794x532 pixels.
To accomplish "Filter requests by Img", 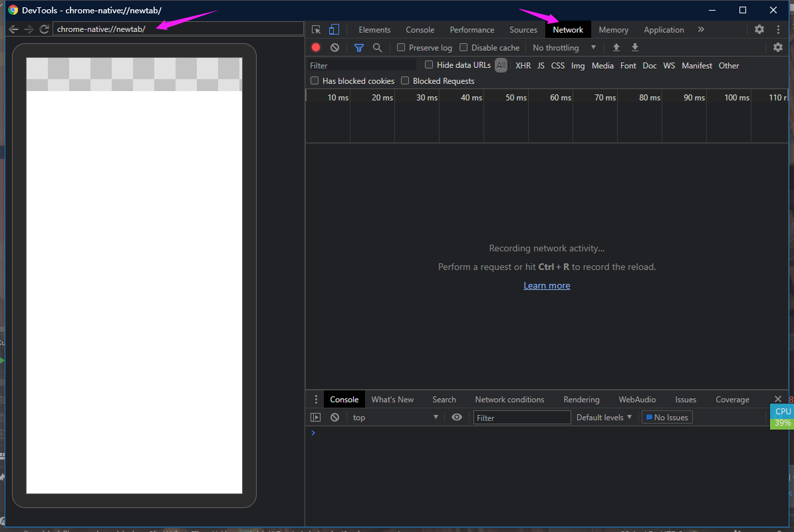I will pyautogui.click(x=578, y=66).
